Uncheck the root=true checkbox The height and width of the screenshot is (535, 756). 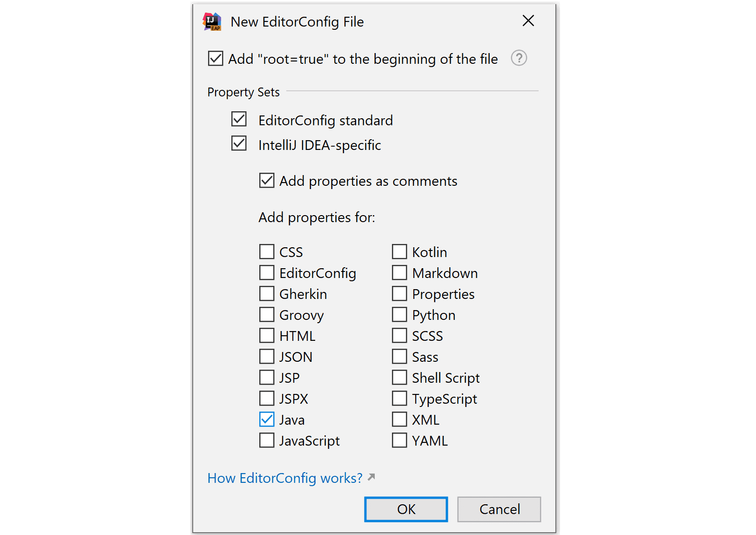pos(216,59)
